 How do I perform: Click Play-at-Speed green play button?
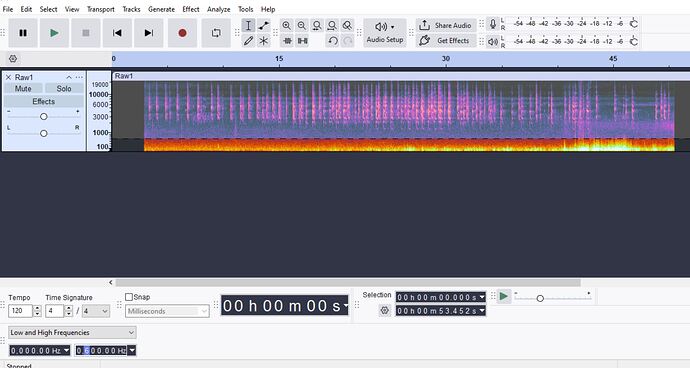[503, 297]
